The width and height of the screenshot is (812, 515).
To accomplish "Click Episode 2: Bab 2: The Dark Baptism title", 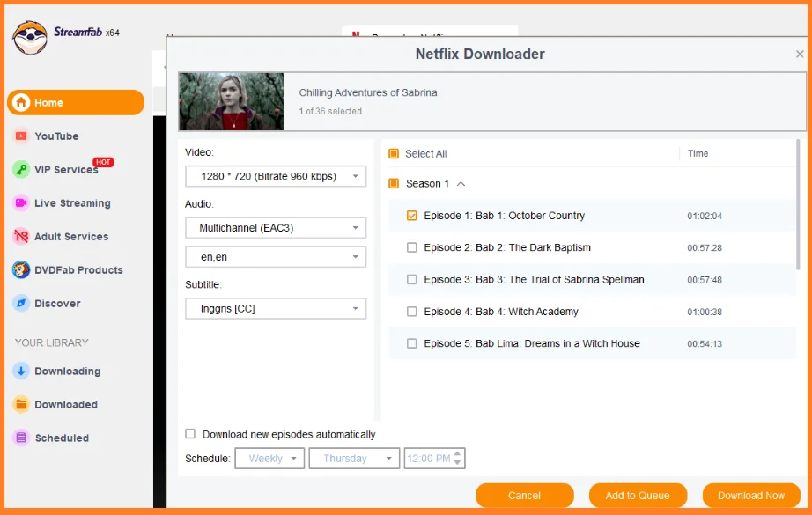I will click(507, 247).
